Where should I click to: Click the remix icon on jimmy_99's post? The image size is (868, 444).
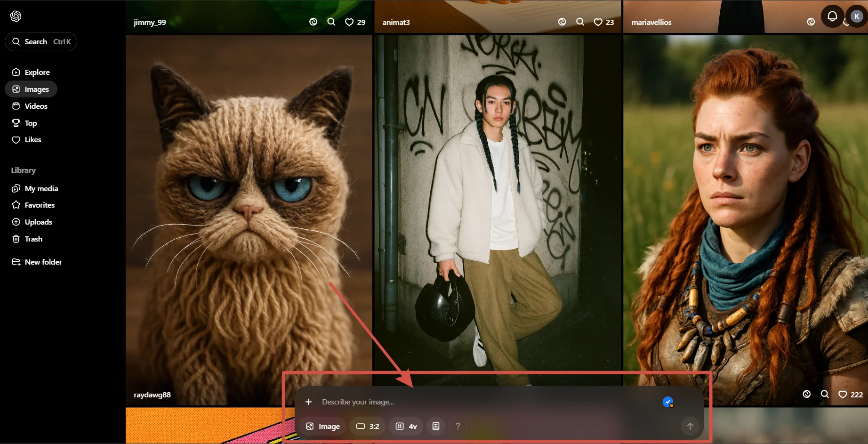pos(313,22)
